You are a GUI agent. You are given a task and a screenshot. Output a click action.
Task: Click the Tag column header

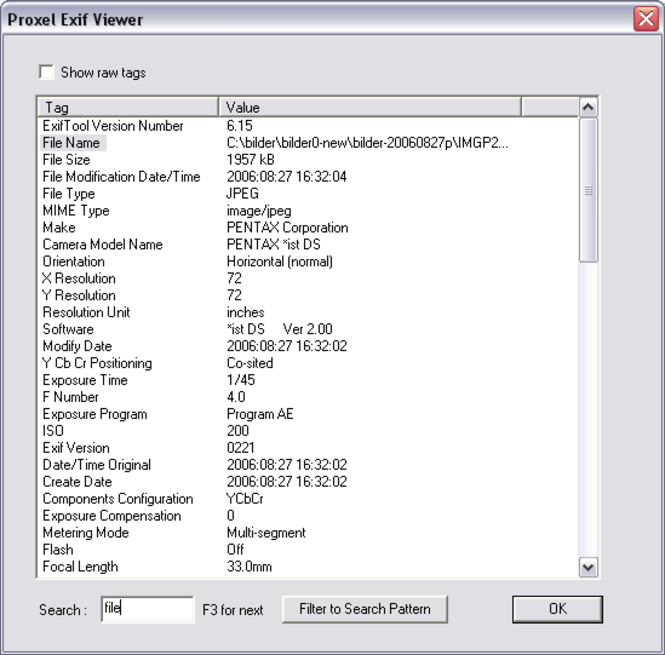click(x=127, y=107)
